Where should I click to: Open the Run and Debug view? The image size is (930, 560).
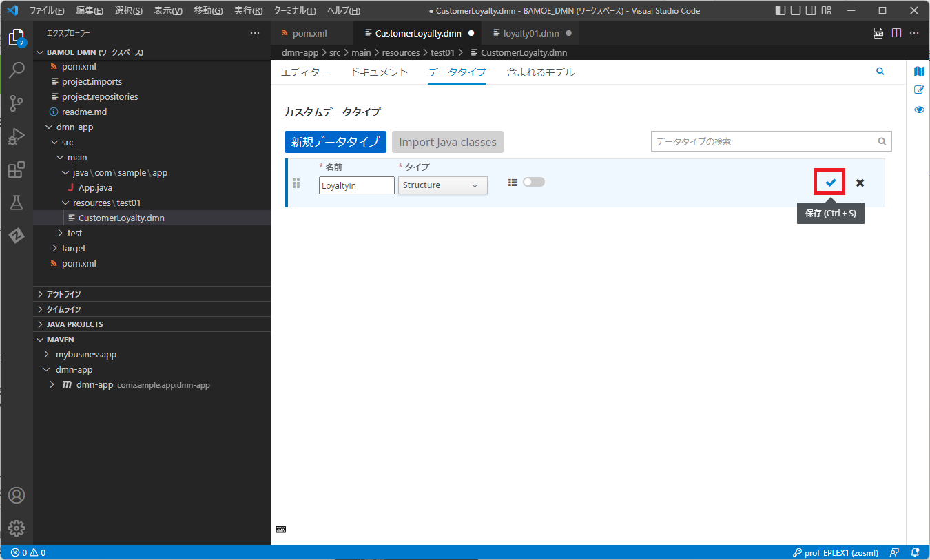17,136
